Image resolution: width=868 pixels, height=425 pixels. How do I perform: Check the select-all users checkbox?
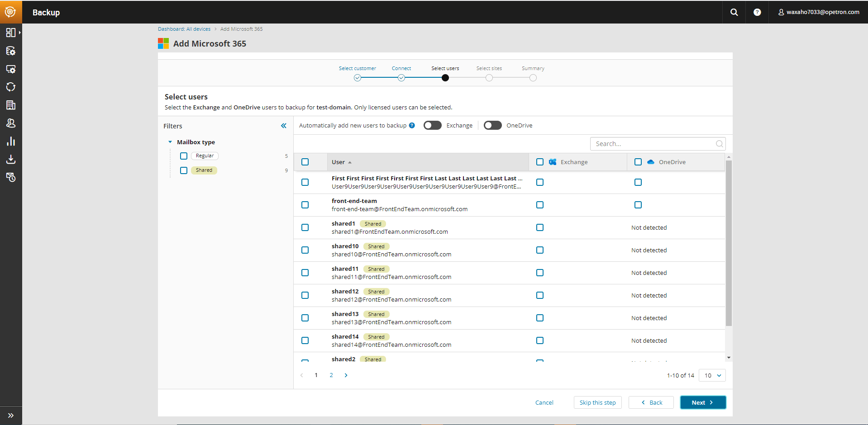click(x=305, y=162)
